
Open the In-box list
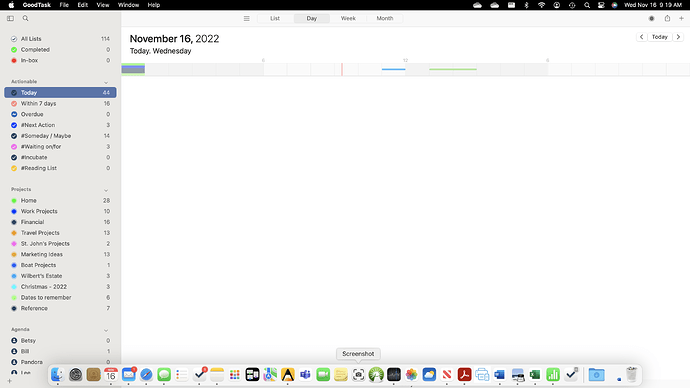(60, 60)
